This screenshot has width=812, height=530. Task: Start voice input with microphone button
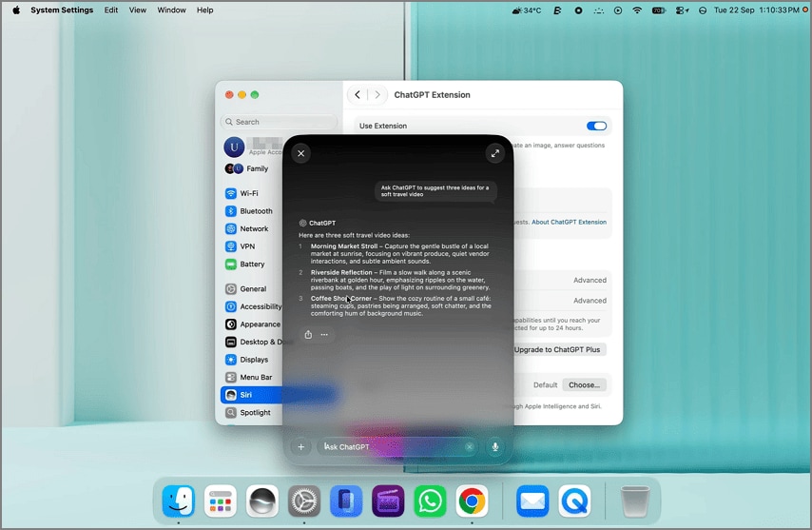pos(495,446)
